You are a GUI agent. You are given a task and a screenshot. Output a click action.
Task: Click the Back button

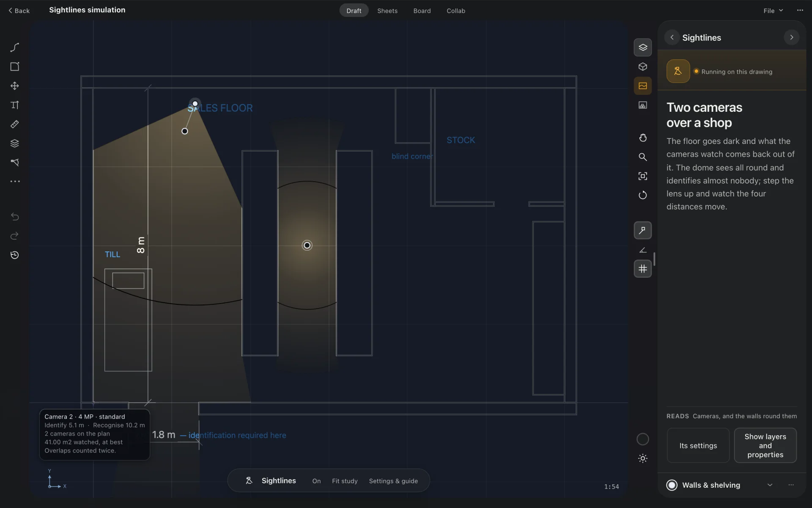19,11
